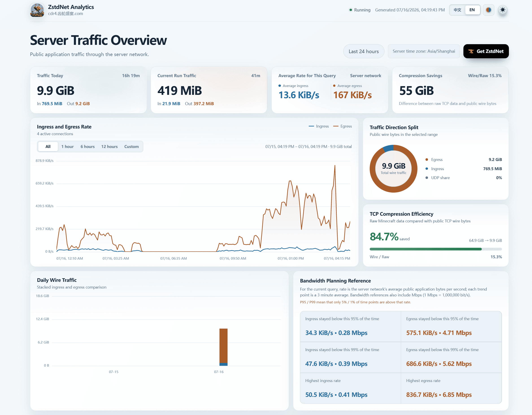Select the 6 hours range tab
This screenshot has width=532, height=415.
87,147
